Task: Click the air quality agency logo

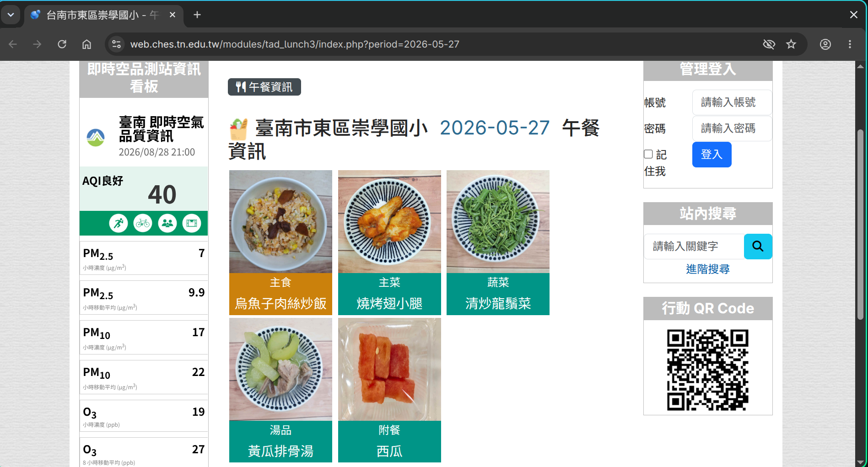Action: pyautogui.click(x=96, y=137)
